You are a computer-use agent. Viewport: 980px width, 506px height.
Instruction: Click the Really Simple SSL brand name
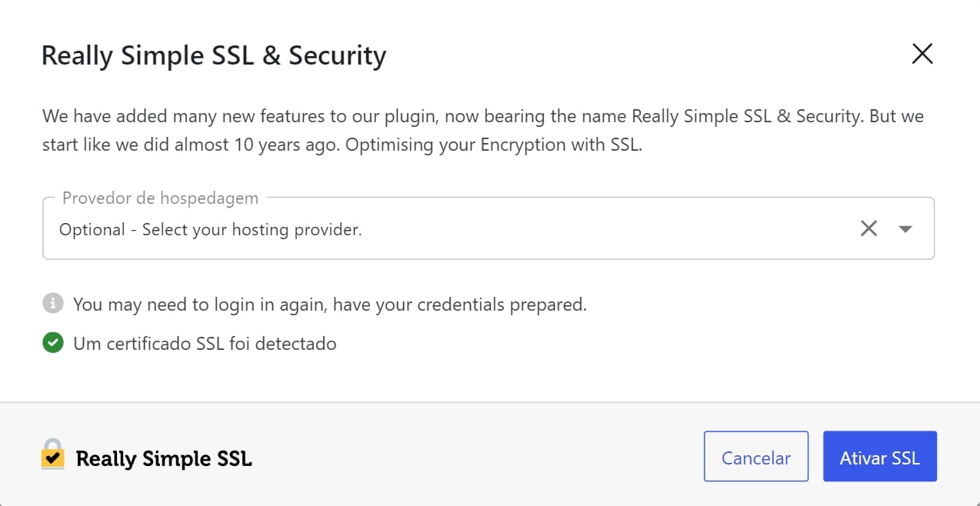point(164,459)
